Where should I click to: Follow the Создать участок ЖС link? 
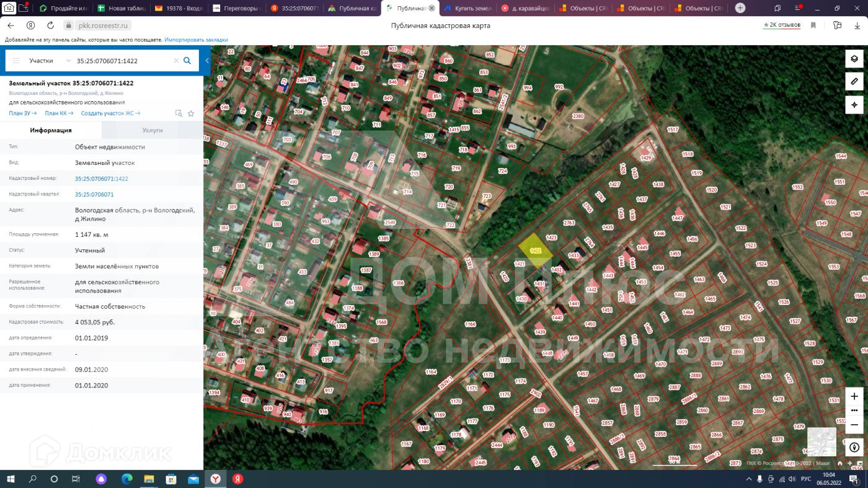pyautogui.click(x=110, y=113)
